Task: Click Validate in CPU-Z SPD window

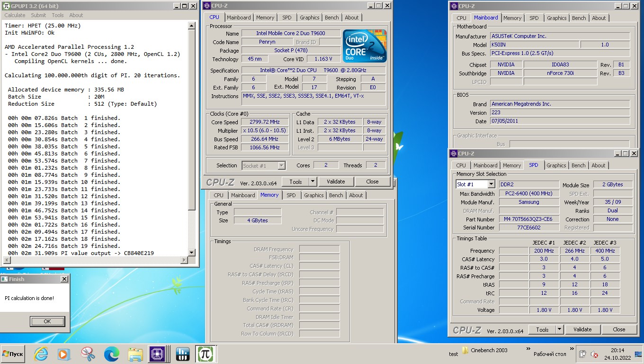Action: tap(582, 329)
